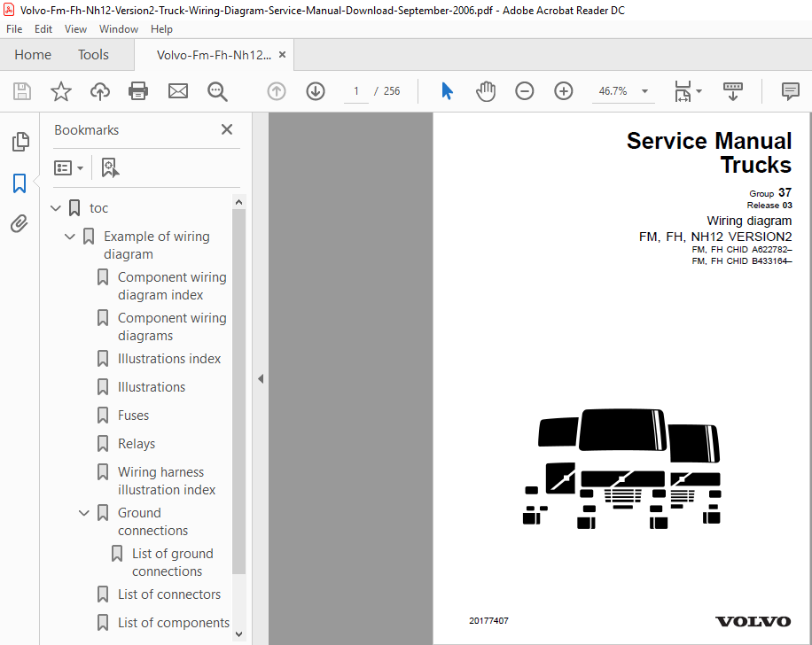Click the upload to cloud icon
This screenshot has width=812, height=645.
(100, 91)
